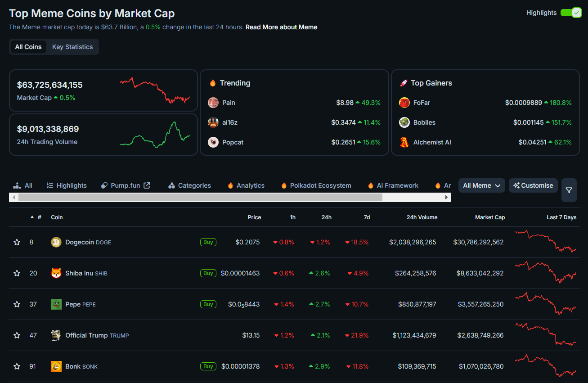Sort table by 7d change column

point(367,217)
